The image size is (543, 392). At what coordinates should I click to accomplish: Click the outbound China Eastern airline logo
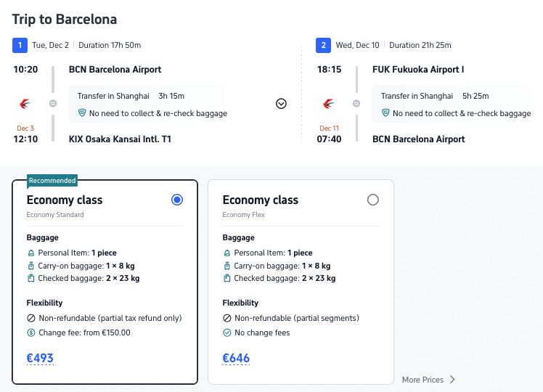tap(25, 104)
